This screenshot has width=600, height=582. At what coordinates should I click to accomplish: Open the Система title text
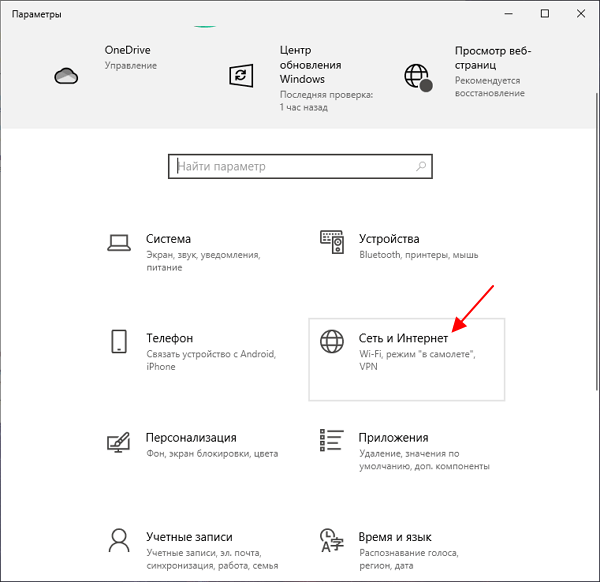(168, 239)
